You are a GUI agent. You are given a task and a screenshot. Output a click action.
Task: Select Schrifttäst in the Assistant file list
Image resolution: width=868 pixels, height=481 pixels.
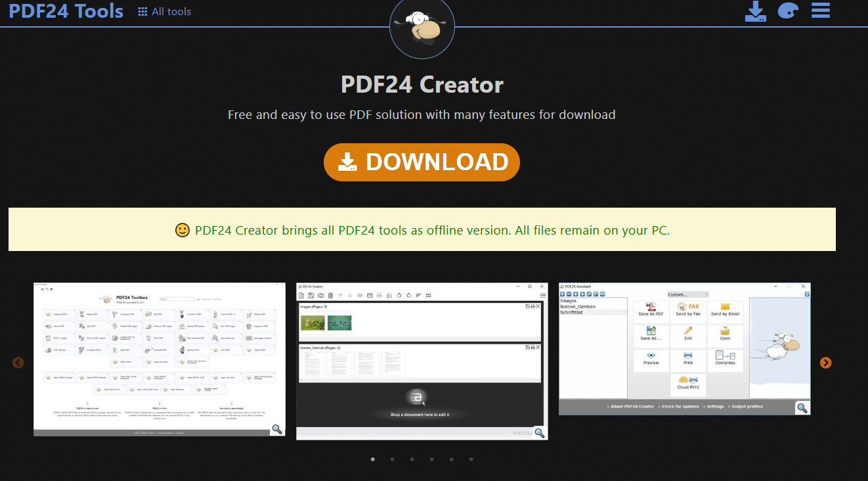[571, 313]
